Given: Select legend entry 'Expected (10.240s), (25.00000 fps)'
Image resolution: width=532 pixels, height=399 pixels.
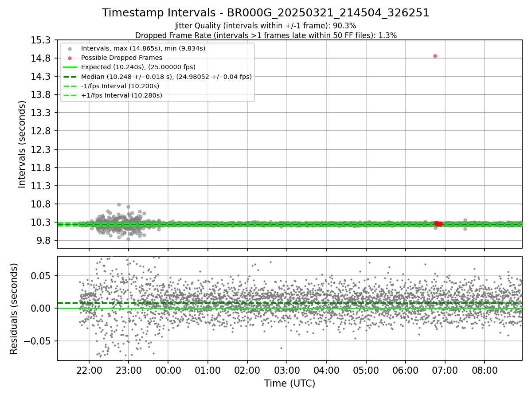Looking at the screenshot, I should 138,67.
